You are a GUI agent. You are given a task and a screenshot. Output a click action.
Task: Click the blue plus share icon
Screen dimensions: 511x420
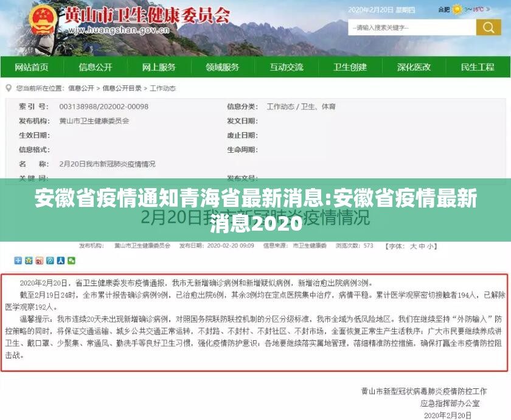click(x=19, y=261)
